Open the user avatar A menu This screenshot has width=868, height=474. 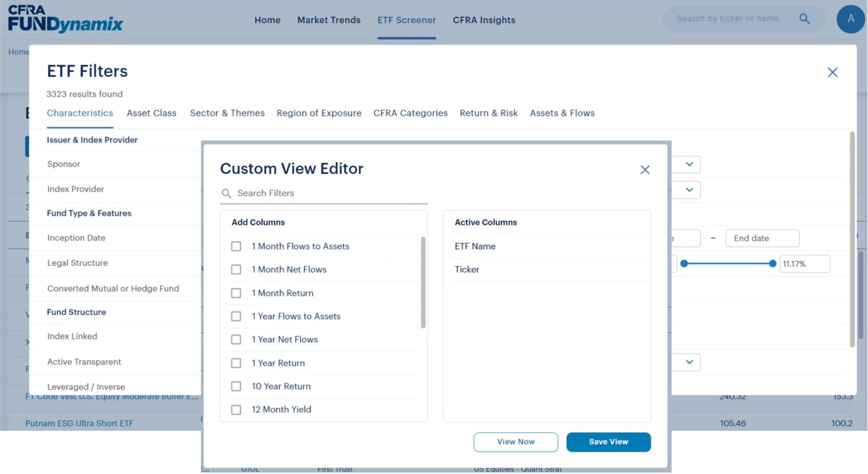(x=851, y=19)
